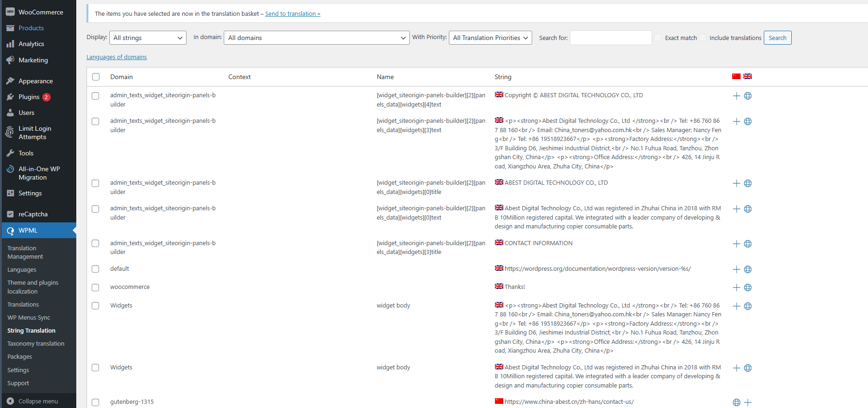Open Taxonomy translation submenu item

(36, 344)
